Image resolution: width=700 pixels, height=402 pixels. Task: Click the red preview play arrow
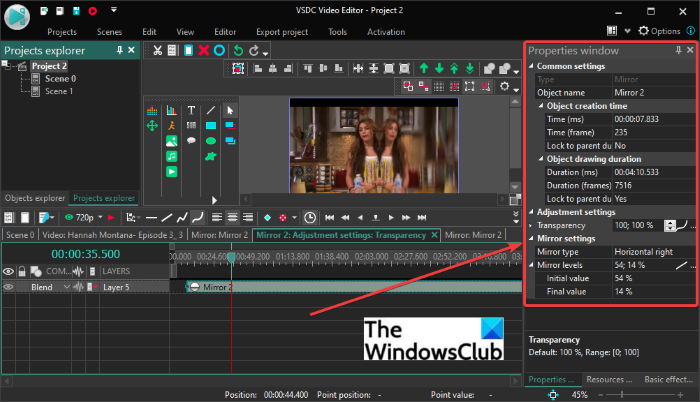click(x=111, y=218)
